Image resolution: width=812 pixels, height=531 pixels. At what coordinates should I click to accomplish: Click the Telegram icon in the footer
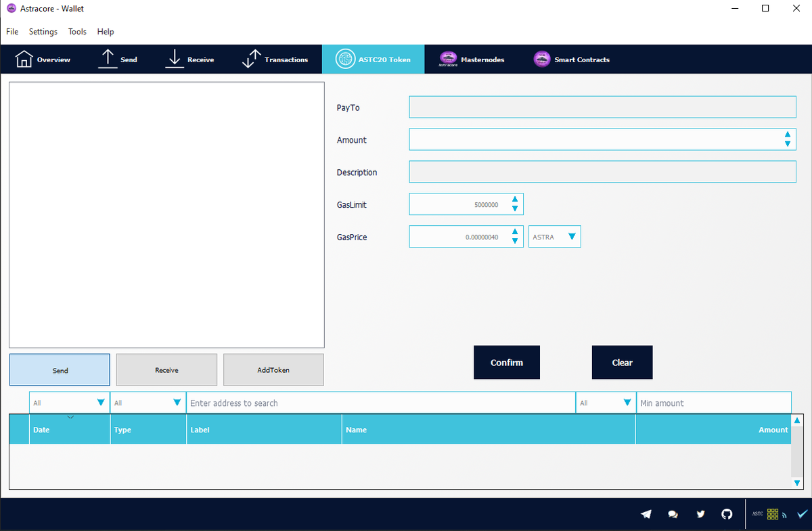click(646, 514)
